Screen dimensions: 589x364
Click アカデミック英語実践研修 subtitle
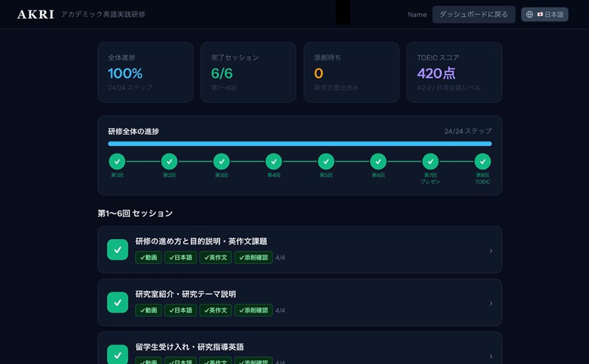pos(103,15)
